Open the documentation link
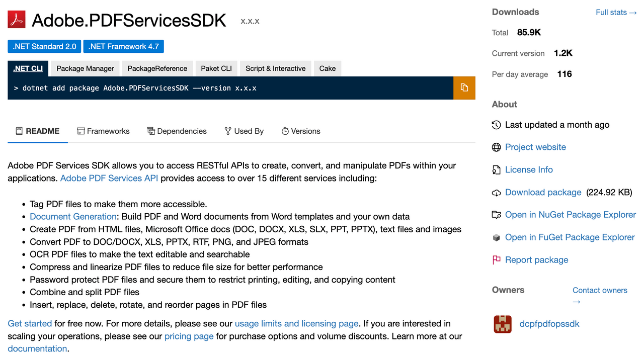Viewport: 644px width, 358px height. [37, 349]
